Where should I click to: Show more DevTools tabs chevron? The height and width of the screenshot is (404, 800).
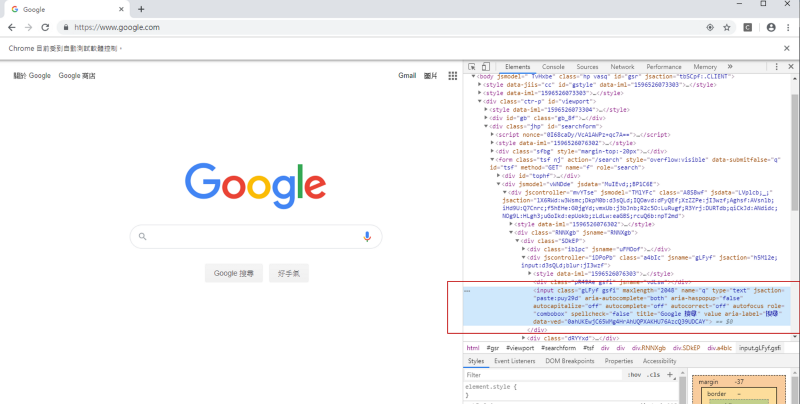pos(730,67)
